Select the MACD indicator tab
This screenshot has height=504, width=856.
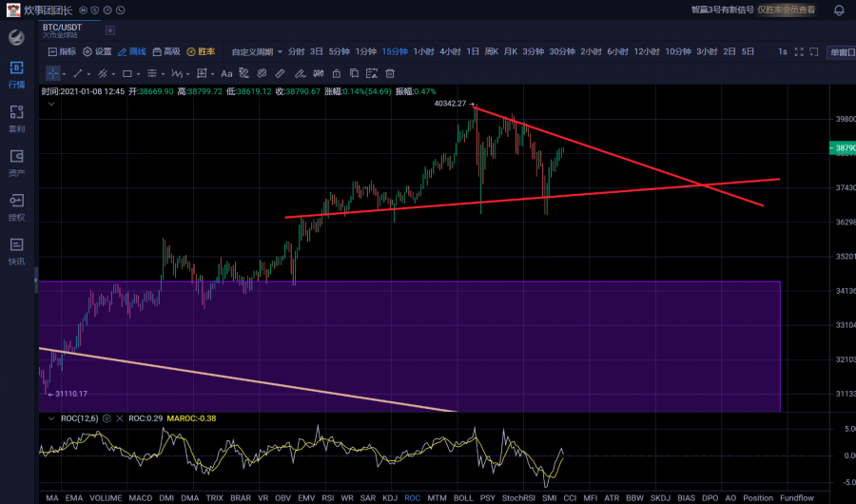[x=141, y=497]
